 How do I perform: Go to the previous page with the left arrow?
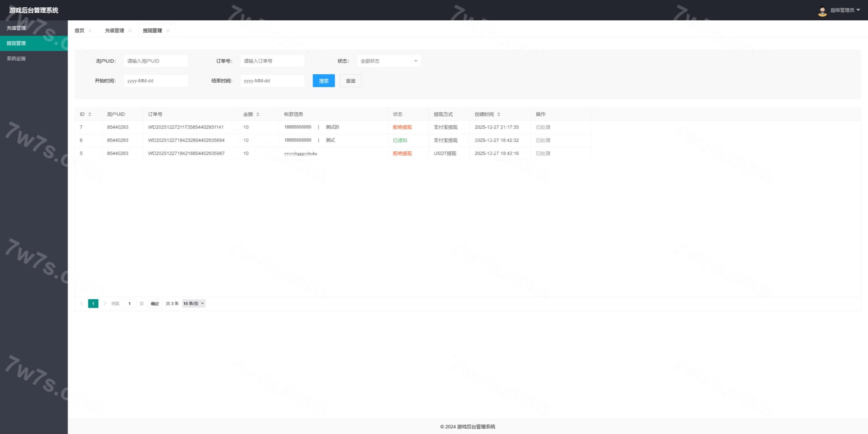[82, 303]
